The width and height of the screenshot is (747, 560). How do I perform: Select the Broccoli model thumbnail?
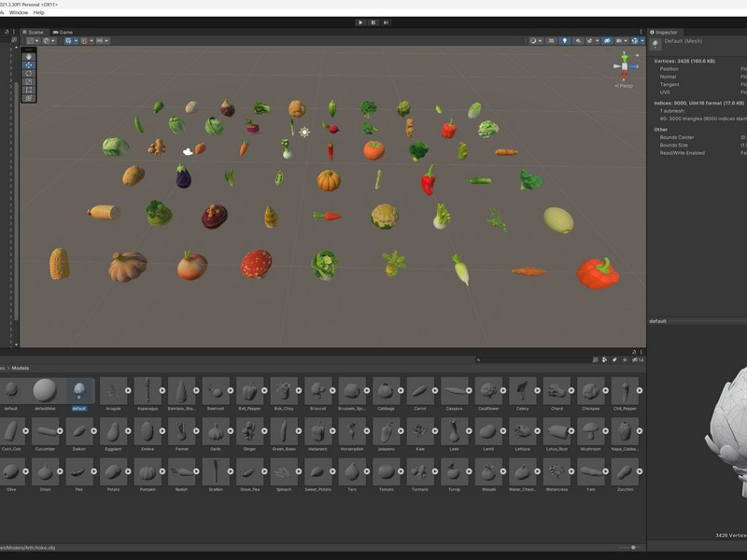[317, 390]
